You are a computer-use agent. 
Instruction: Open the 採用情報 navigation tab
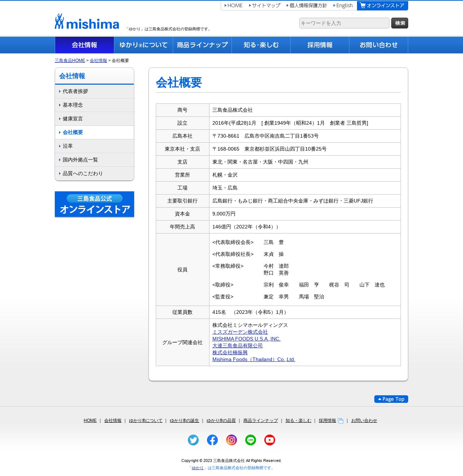pyautogui.click(x=320, y=45)
